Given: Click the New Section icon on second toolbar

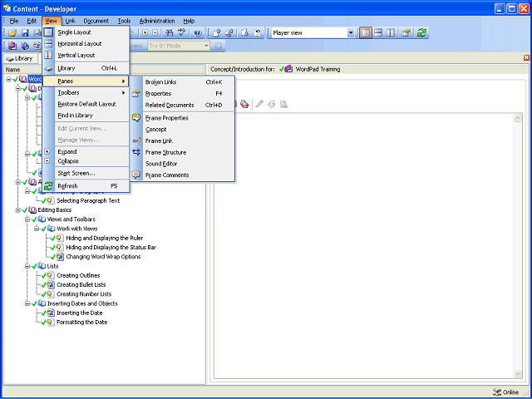Looking at the screenshot, I should [25, 46].
